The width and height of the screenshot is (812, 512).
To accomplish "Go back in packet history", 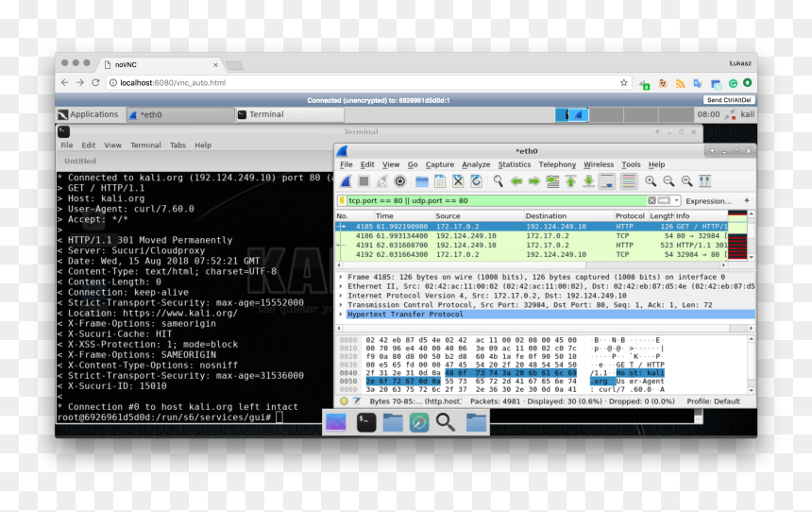I will (516, 181).
